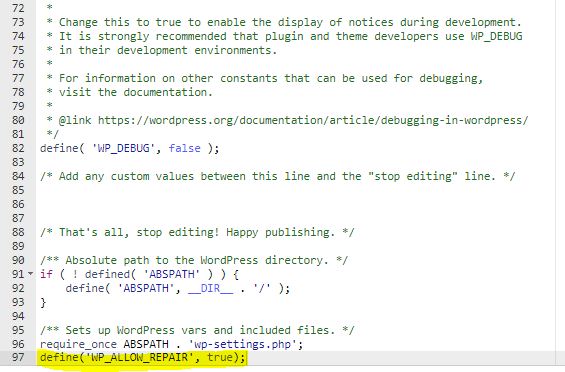Click the __DIR__ constant on line 92
Screen dimensions: 565x372
point(210,288)
